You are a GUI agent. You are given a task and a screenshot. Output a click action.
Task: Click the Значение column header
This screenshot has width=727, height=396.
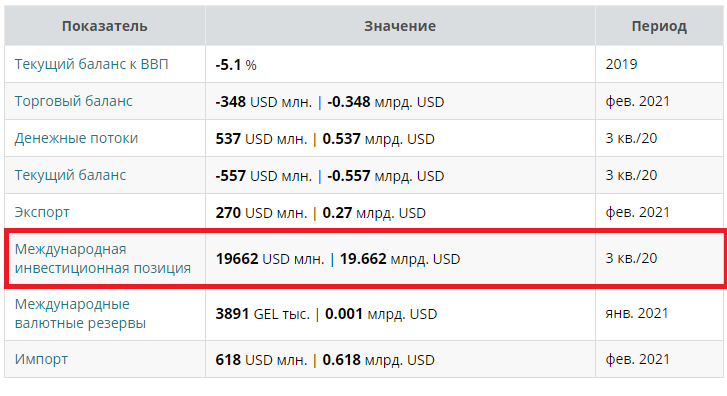400,26
